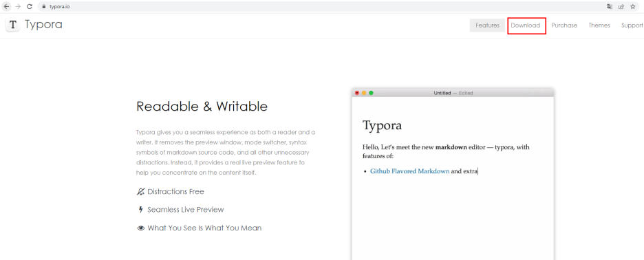Click the green zoom dot in demo window

[371, 93]
